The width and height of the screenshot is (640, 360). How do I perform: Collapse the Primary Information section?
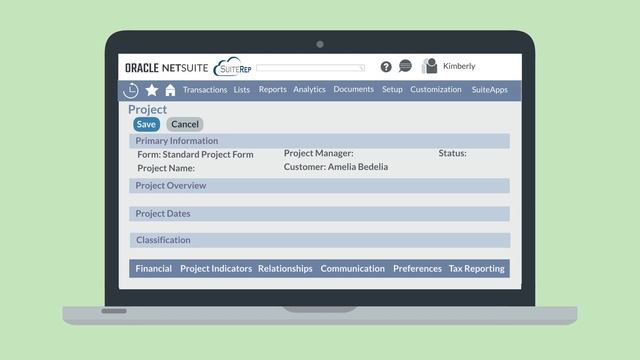pyautogui.click(x=320, y=141)
